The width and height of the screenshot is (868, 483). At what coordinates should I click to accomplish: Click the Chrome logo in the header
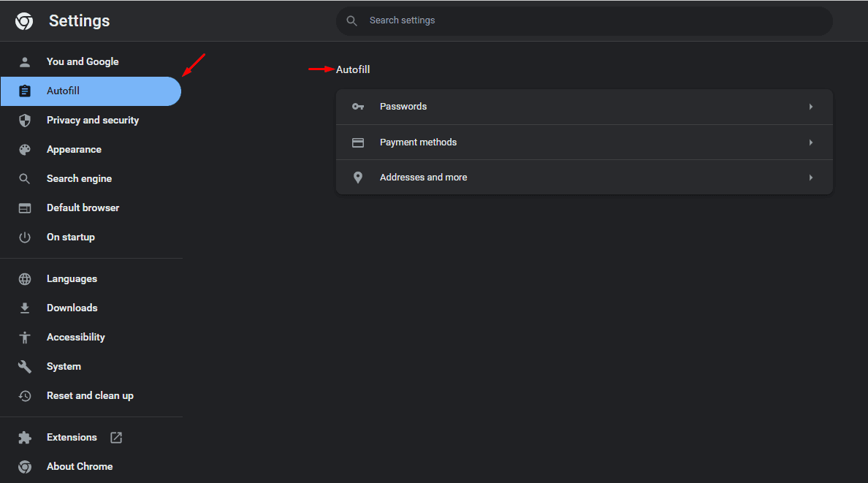(x=24, y=20)
